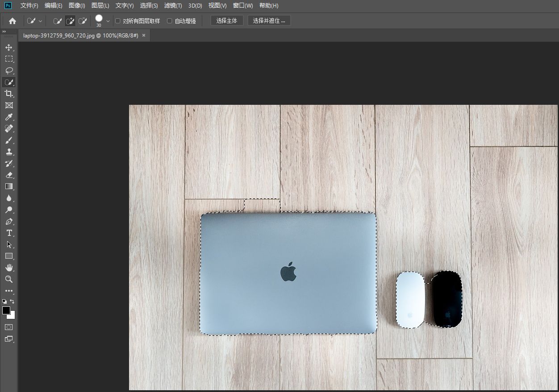Image resolution: width=559 pixels, height=392 pixels.
Task: Click the black mouse in the canvas
Action: click(x=446, y=299)
